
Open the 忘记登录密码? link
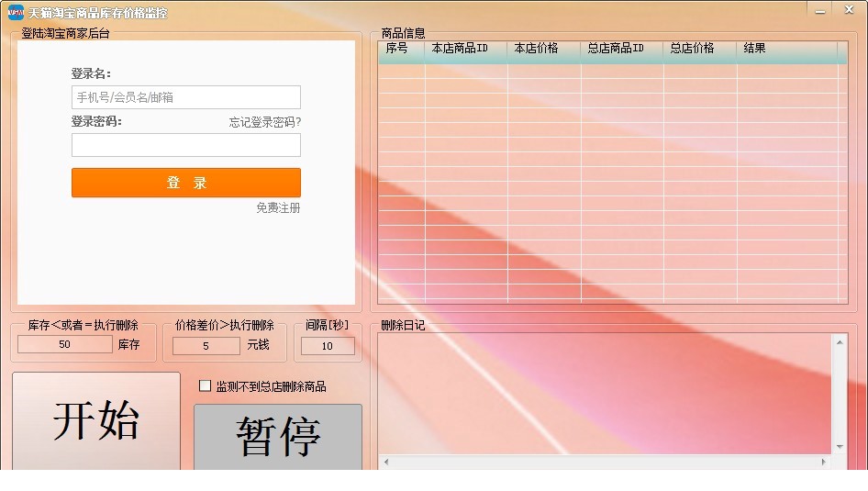coord(265,122)
